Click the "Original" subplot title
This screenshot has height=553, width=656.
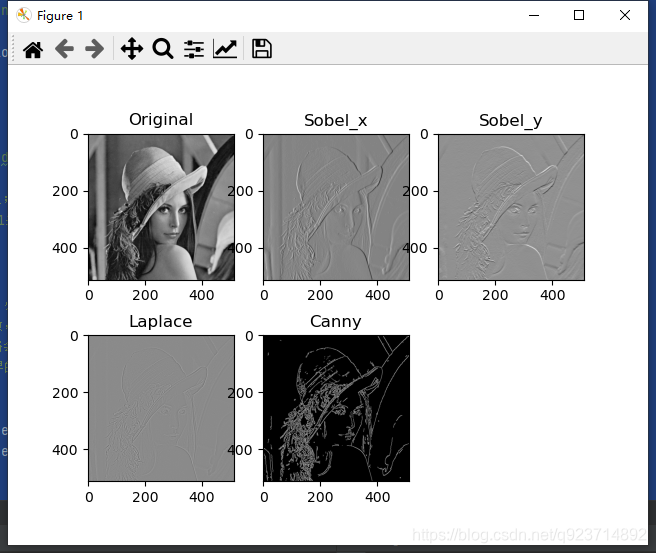click(161, 120)
